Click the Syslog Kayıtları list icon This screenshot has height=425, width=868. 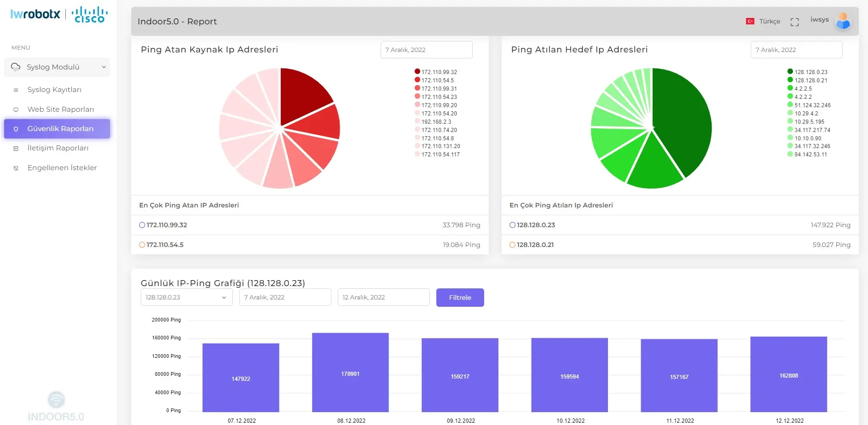(16, 90)
